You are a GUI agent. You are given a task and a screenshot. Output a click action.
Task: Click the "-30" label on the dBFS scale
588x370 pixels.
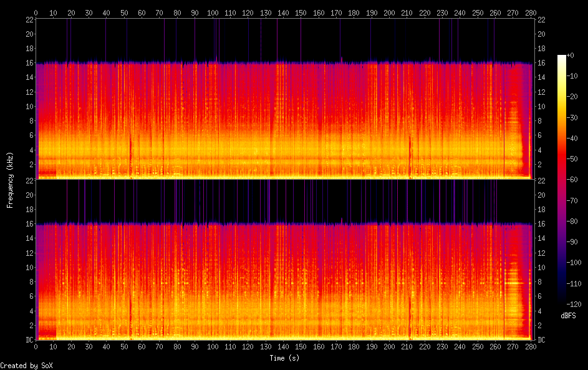pyautogui.click(x=576, y=117)
